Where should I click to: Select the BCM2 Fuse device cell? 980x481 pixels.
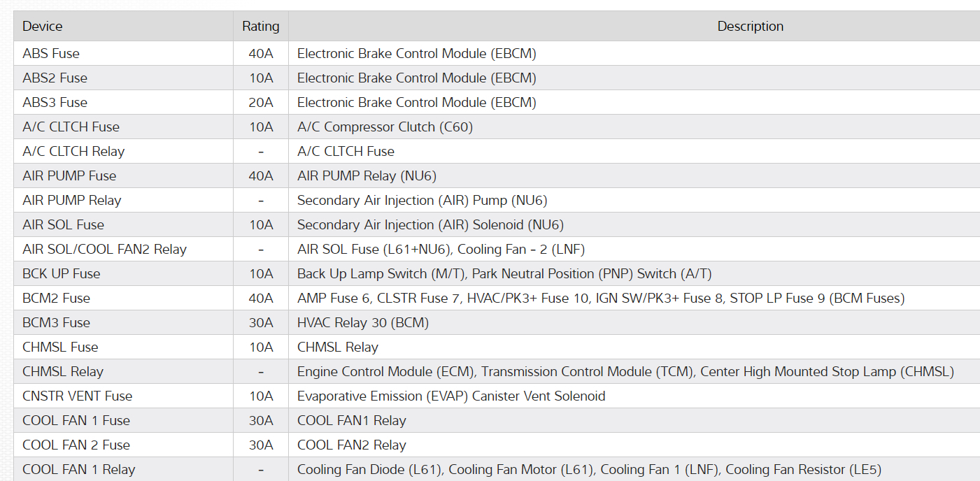pos(56,298)
